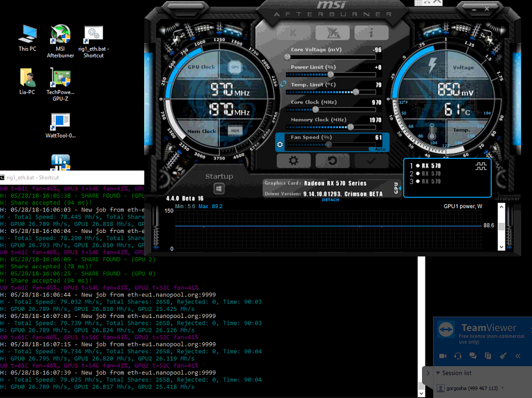Select GPU 3 RX 570 entry
This screenshot has width=532, height=398.
pyautogui.click(x=425, y=182)
